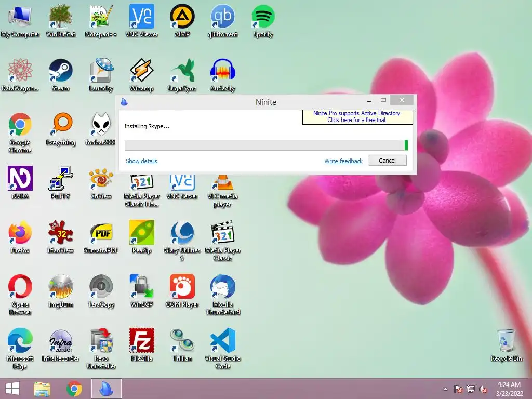
Task: Click the SumatraPDF desktop icon
Action: [x=101, y=237]
